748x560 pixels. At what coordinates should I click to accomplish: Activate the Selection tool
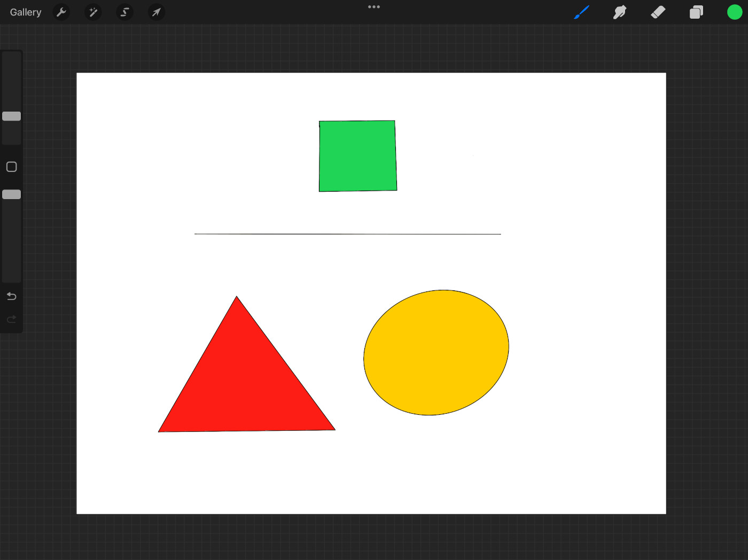[x=124, y=12]
